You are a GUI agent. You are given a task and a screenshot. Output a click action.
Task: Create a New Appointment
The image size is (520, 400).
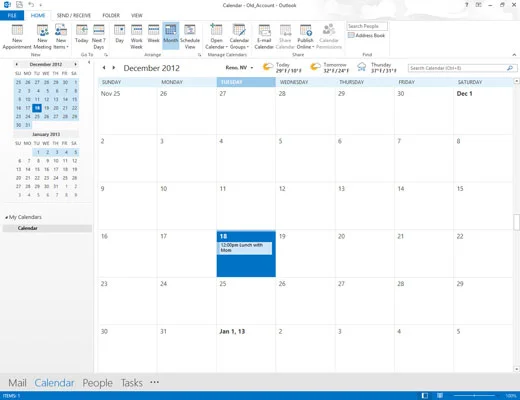[17, 36]
